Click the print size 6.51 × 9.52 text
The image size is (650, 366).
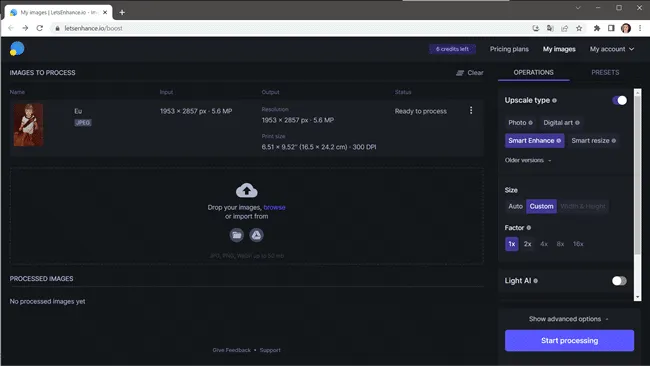[319, 147]
